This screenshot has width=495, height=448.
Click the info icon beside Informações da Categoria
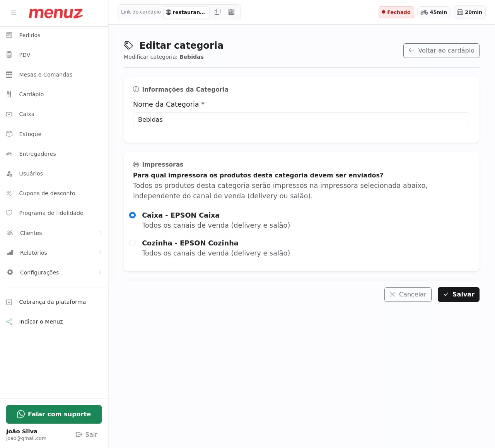[x=136, y=89]
